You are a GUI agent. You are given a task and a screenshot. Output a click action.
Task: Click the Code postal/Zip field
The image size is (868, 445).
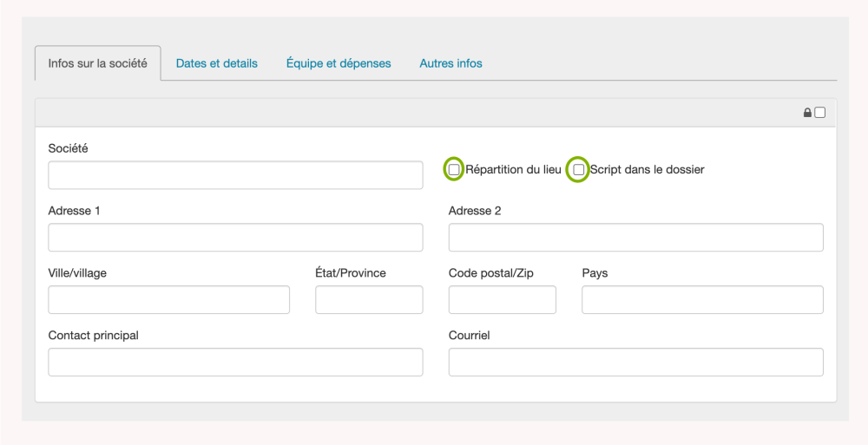tap(502, 300)
